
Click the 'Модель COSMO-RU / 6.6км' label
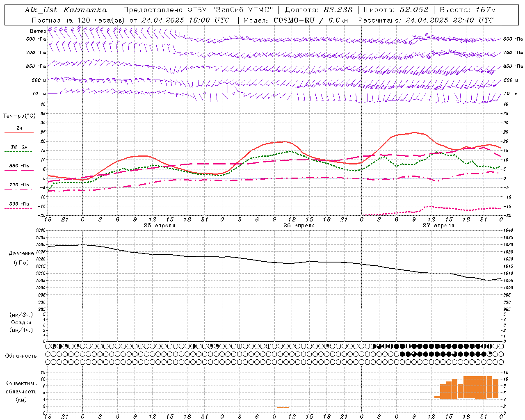[296, 20]
